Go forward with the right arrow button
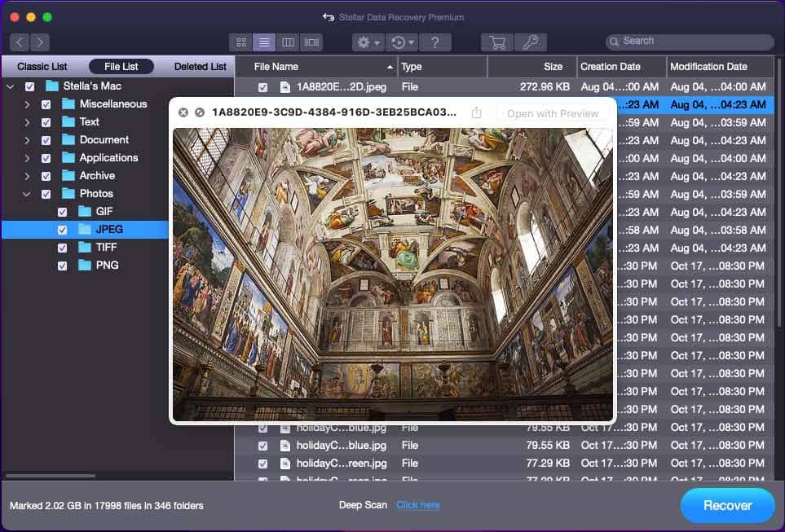Screen dimensions: 785x532 [40, 42]
